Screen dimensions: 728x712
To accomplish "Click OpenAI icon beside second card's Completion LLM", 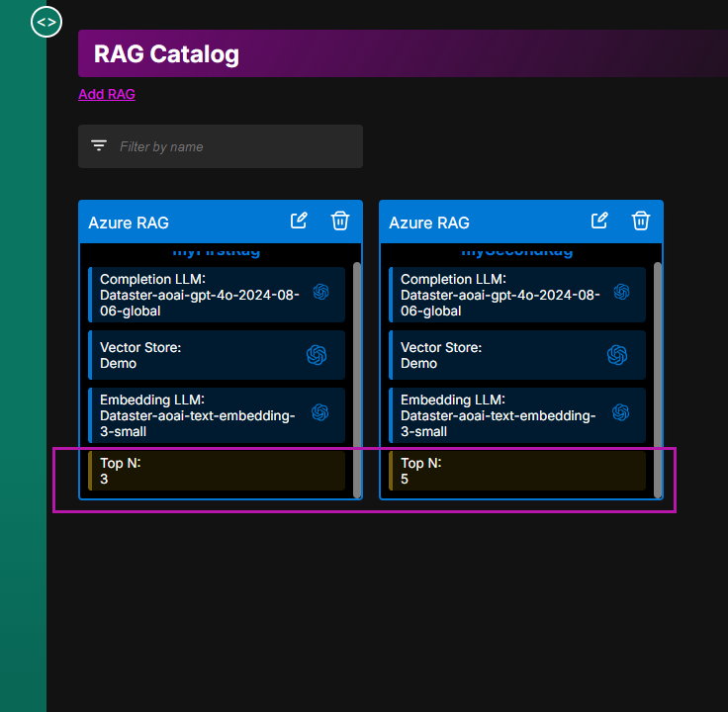I will click(x=622, y=292).
